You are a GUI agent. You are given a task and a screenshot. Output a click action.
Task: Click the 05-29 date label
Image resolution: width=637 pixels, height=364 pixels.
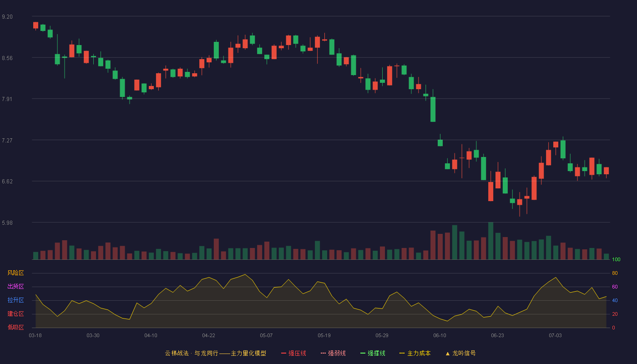coord(382,335)
